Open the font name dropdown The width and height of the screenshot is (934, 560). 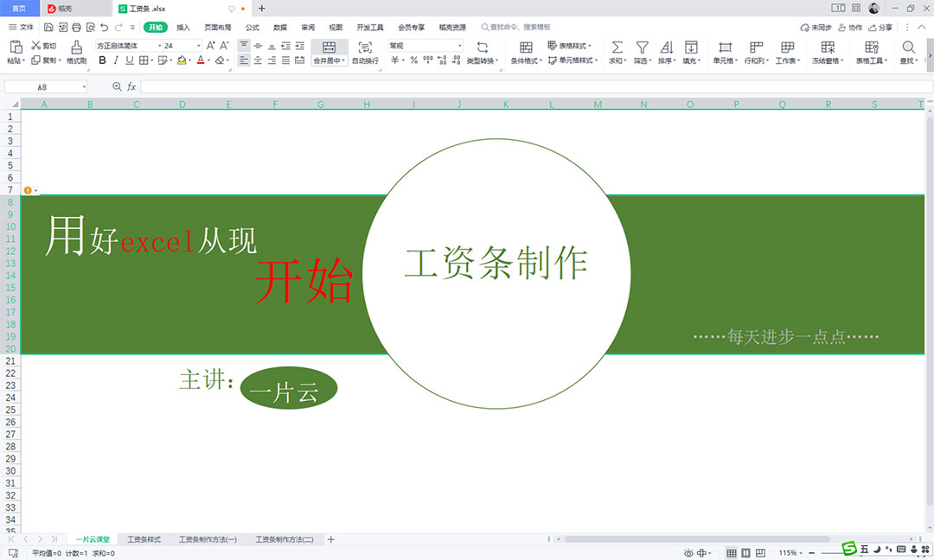point(158,45)
